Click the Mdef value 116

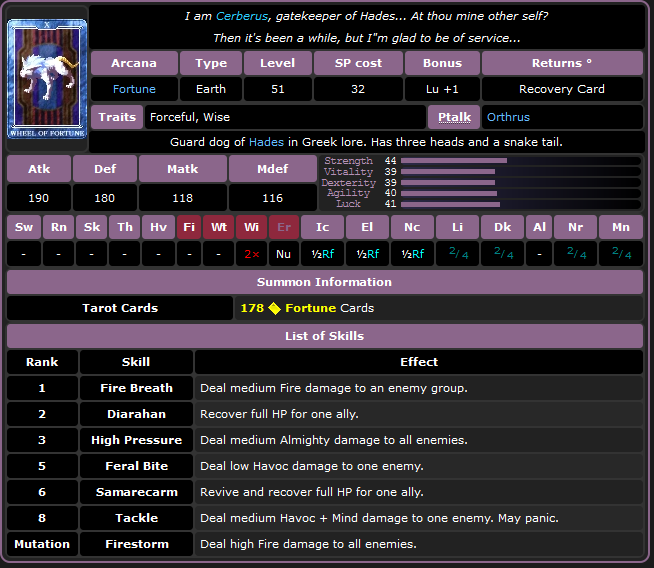273,198
